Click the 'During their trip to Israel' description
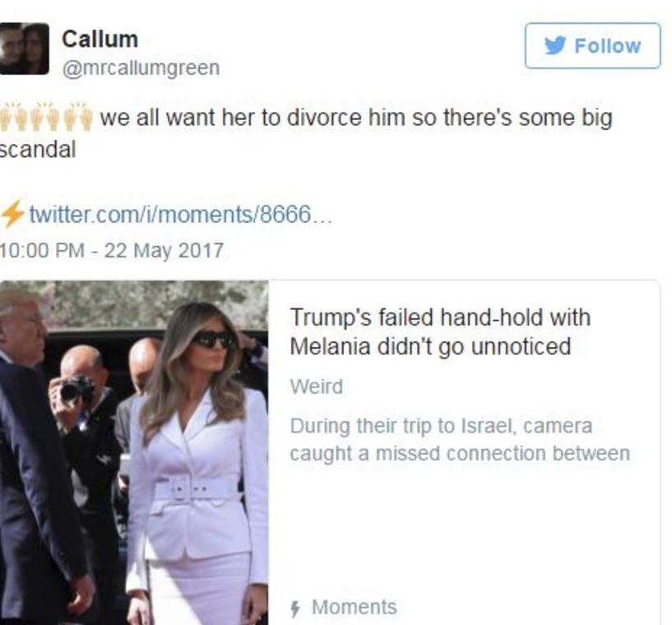Image resolution: width=672 pixels, height=625 pixels. click(460, 440)
